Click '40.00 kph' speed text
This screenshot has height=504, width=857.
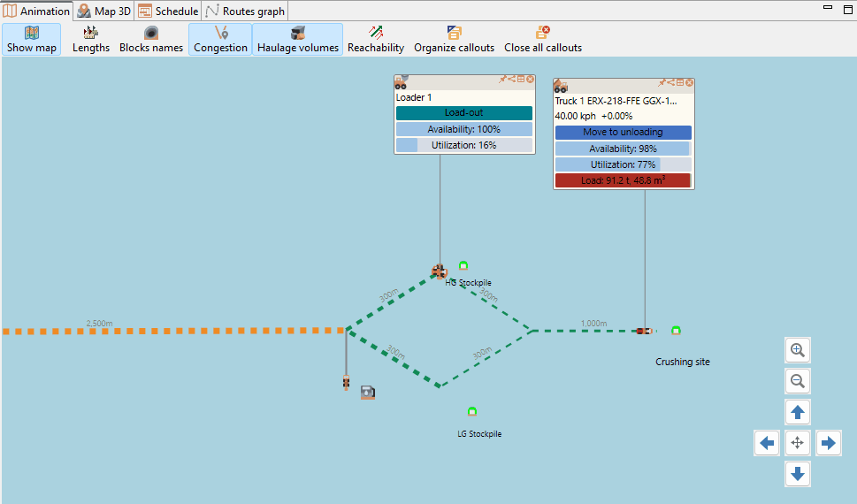pos(575,116)
